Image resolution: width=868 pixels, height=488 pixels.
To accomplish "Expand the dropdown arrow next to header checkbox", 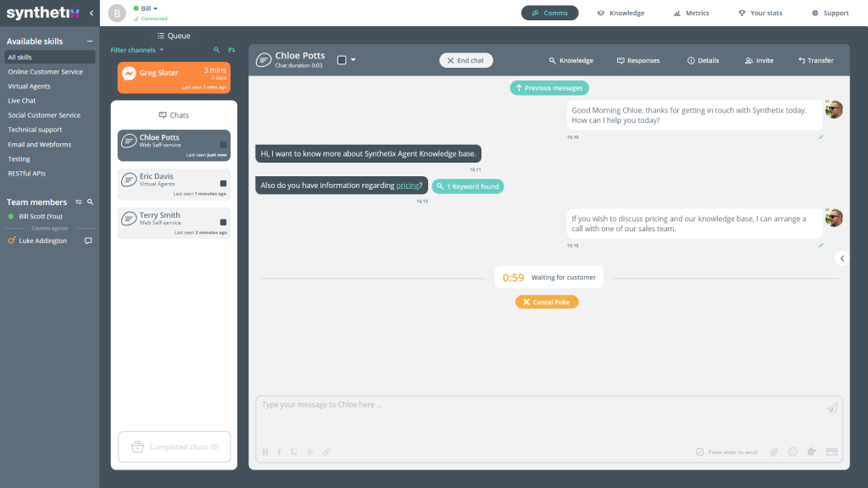I will click(353, 60).
